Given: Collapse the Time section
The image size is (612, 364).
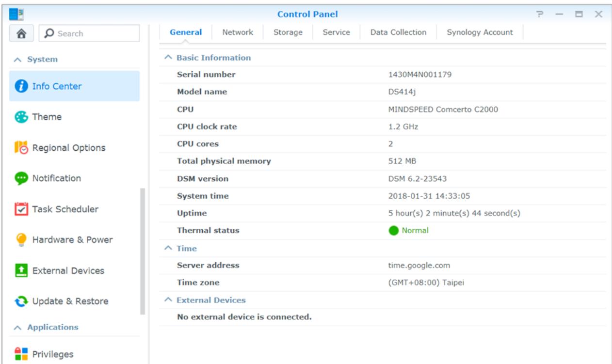Looking at the screenshot, I should 168,248.
